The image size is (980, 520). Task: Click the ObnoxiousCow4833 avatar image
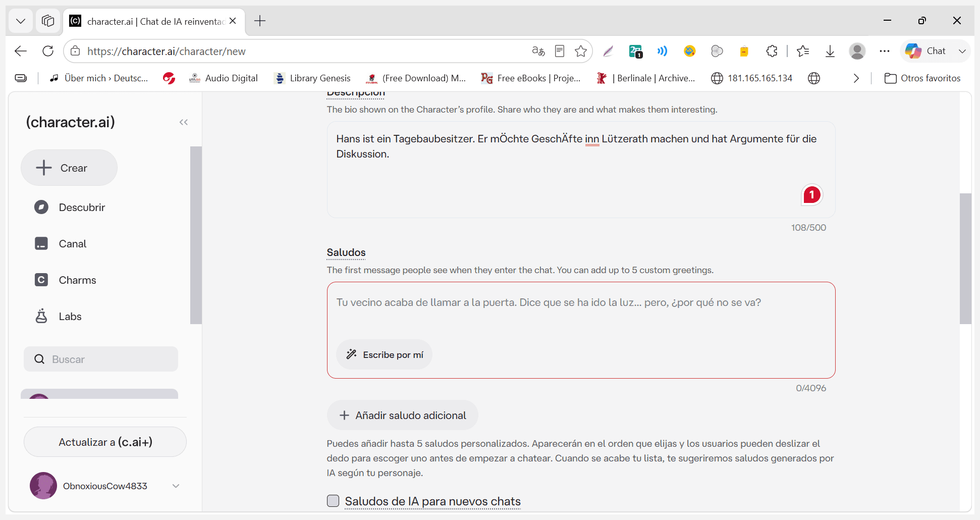(x=43, y=486)
